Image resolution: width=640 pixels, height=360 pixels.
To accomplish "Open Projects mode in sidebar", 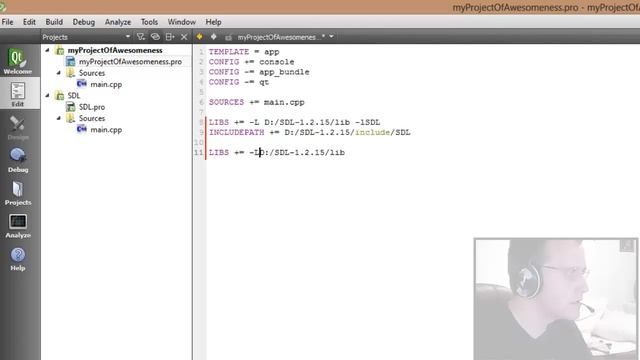I will pos(18,193).
